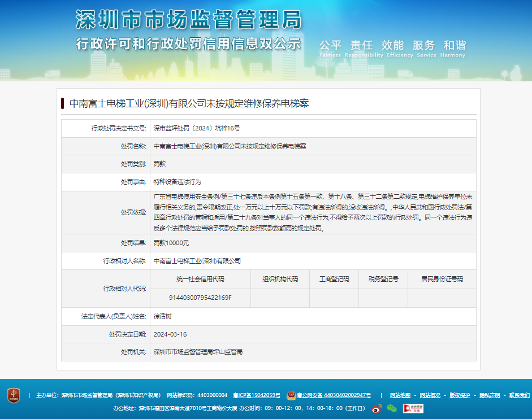Click the 深圳市市场监督管理局 header title

pos(189,19)
